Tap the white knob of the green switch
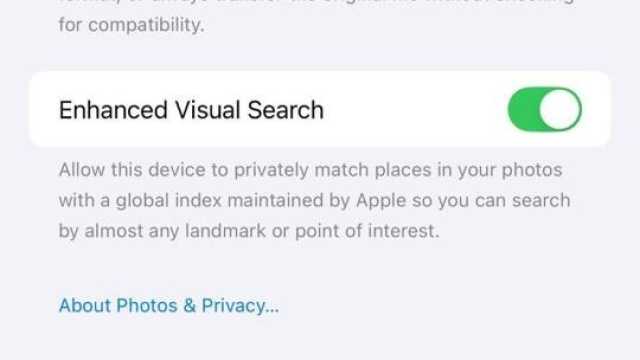Screen dimensions: 640x360 (560, 109)
